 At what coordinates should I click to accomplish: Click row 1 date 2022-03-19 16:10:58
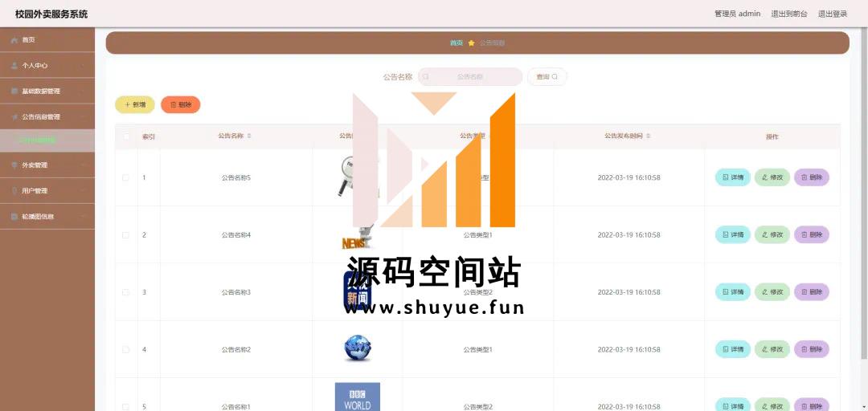point(628,177)
